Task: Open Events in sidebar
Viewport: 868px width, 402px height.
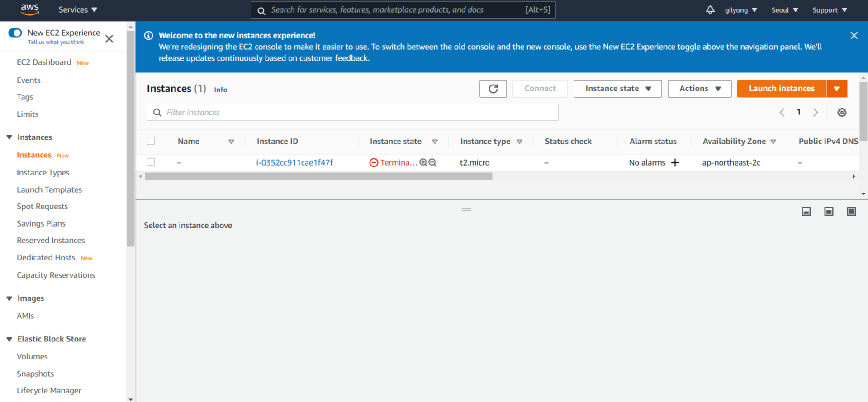Action: 28,80
